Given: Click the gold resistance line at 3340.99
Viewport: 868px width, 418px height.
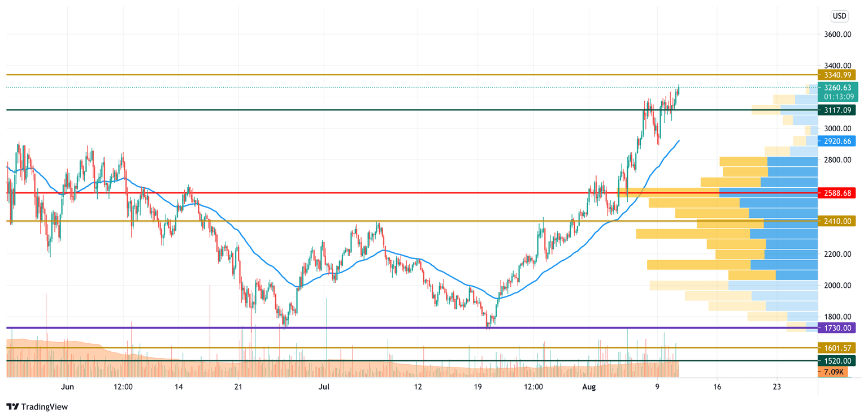Looking at the screenshot, I should tap(396, 74).
